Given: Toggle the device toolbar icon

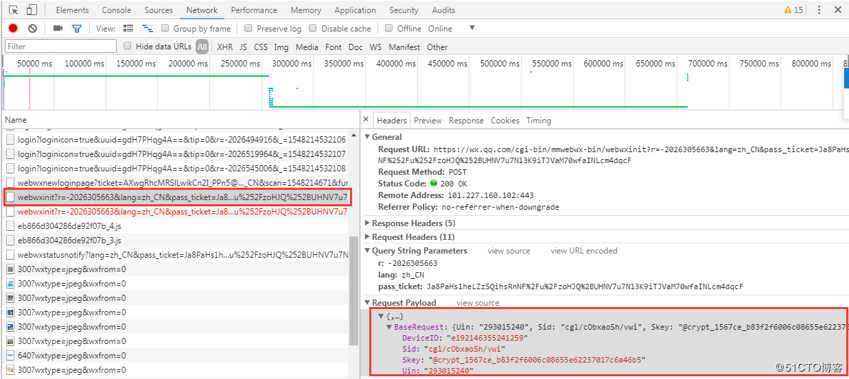Looking at the screenshot, I should point(32,10).
